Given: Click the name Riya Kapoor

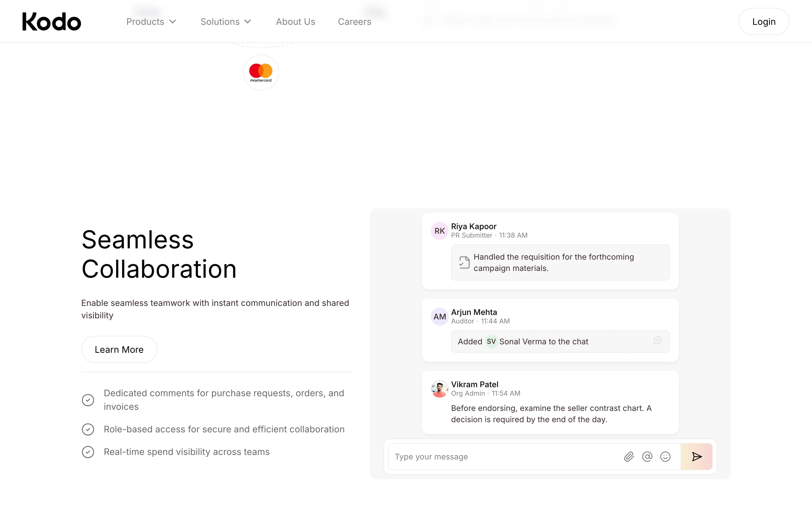Looking at the screenshot, I should (473, 226).
